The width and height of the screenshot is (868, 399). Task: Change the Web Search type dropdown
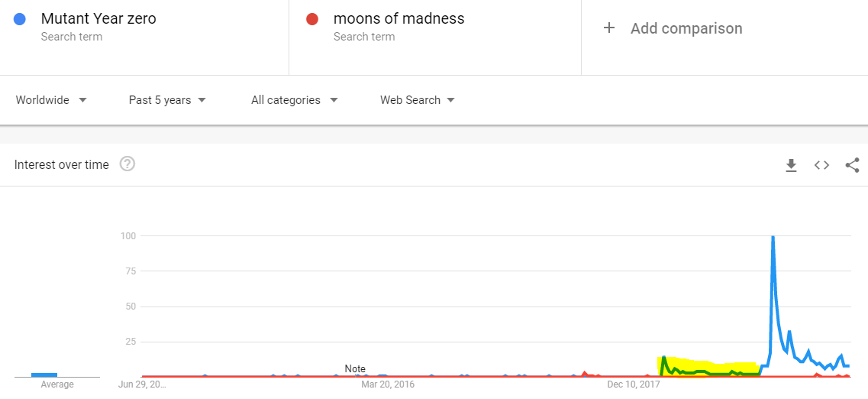(418, 100)
